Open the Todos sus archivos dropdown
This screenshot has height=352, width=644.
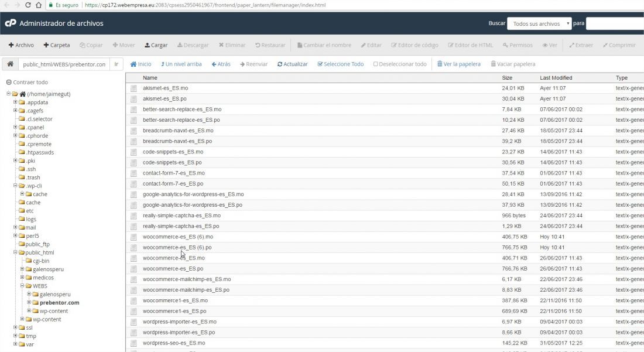click(x=539, y=23)
